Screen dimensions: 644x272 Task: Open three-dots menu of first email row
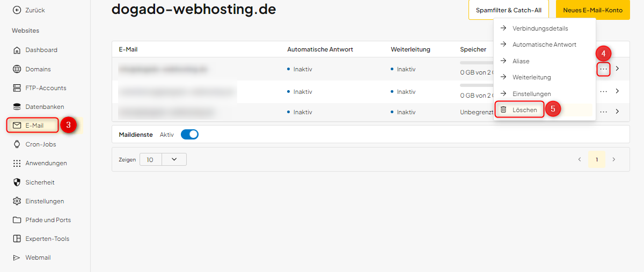click(604, 69)
